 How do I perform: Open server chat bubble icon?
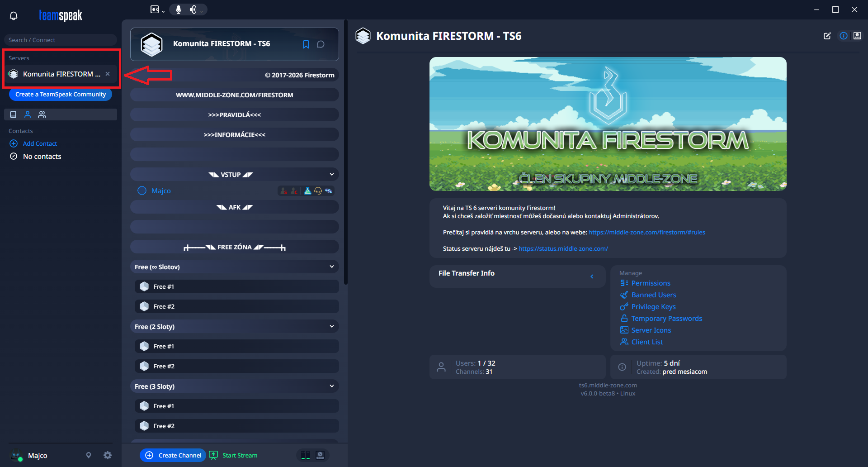coord(321,44)
